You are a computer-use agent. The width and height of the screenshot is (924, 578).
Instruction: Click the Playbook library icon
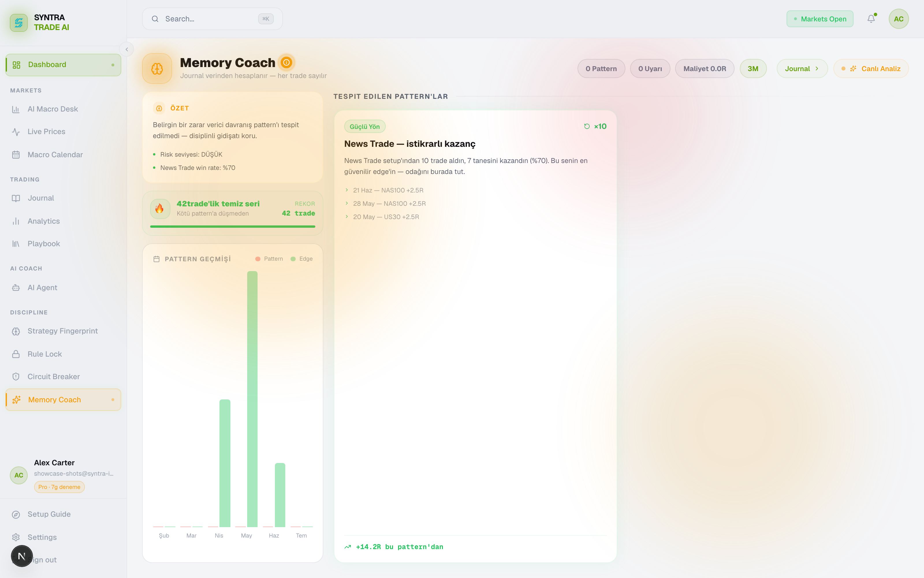(x=16, y=244)
